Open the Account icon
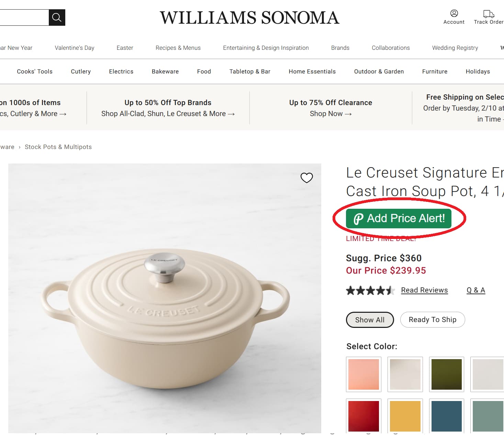 point(453,14)
